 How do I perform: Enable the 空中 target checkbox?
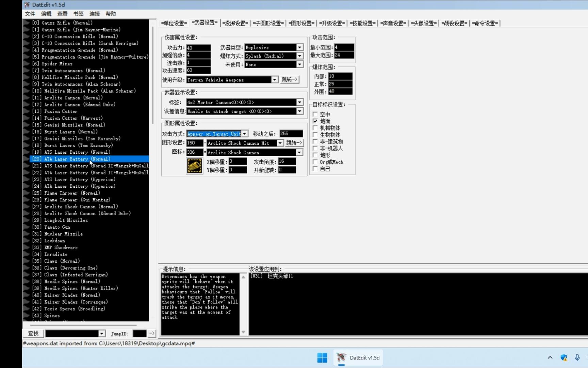point(315,114)
